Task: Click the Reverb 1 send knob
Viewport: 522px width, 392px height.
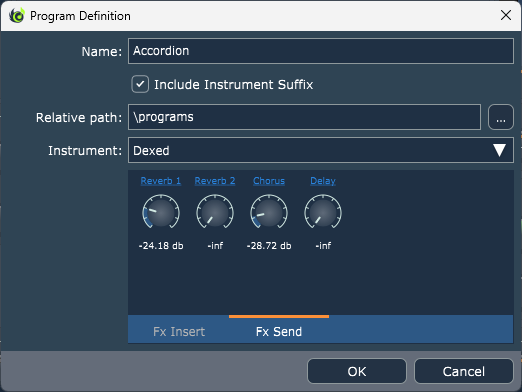Action: click(x=161, y=212)
